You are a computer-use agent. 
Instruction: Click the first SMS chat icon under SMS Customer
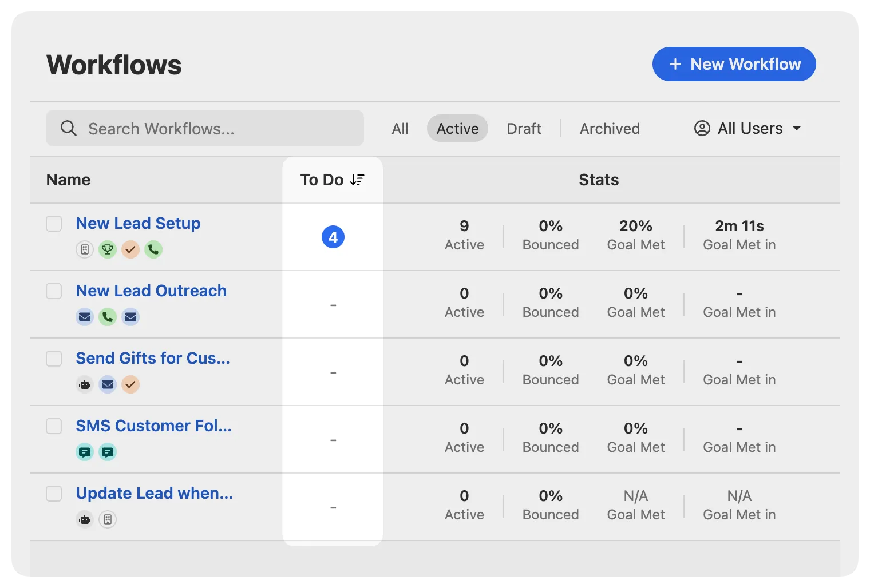[x=85, y=452]
